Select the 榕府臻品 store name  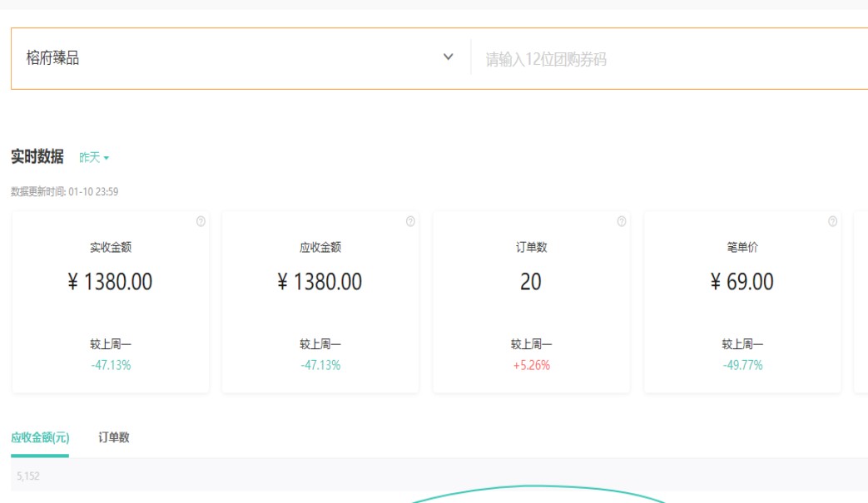click(53, 58)
